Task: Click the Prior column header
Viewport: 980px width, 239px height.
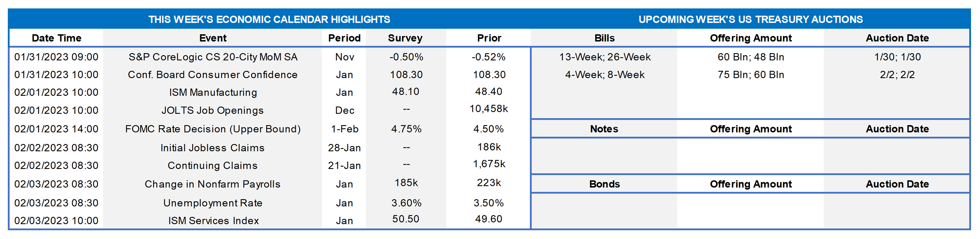Action: pyautogui.click(x=489, y=38)
